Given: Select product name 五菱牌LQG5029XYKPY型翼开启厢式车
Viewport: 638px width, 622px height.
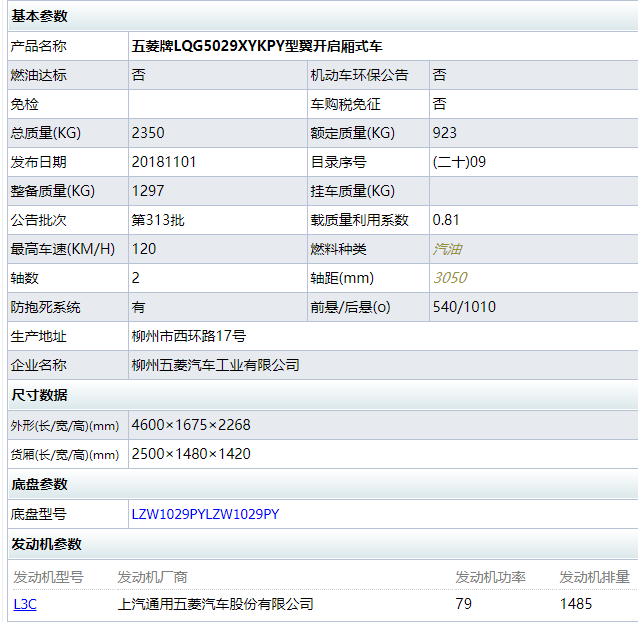Looking at the screenshot, I should coord(257,46).
